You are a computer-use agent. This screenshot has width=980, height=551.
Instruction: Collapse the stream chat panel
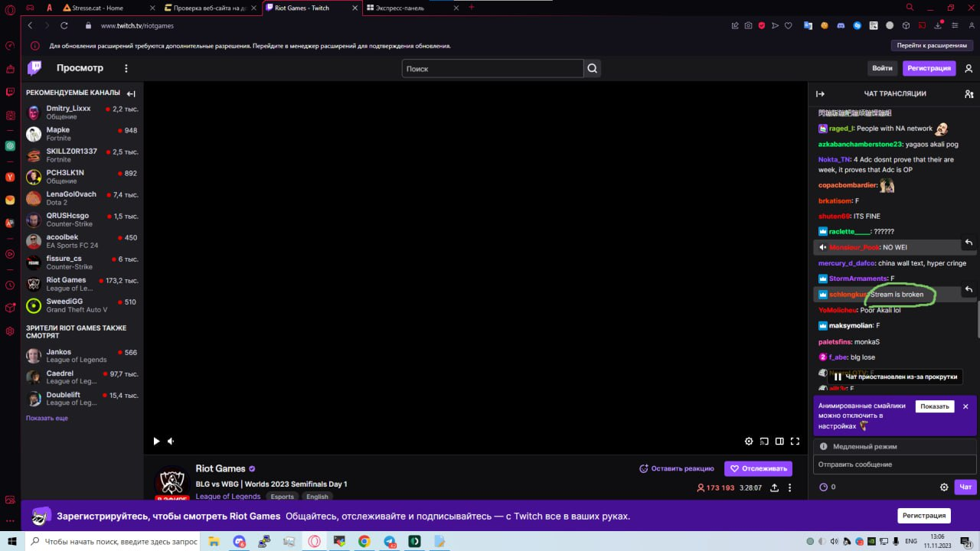tap(820, 93)
